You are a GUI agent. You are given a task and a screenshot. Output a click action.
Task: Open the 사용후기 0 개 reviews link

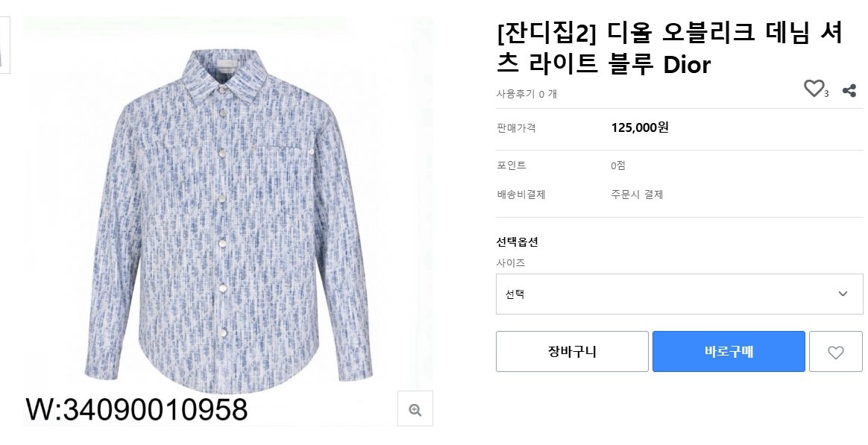(x=526, y=94)
